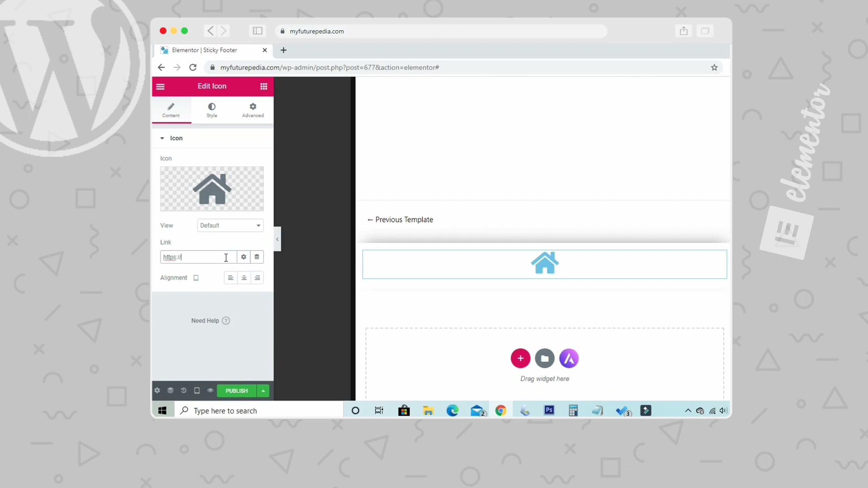The image size is (868, 488).
Task: Reload the current page
Action: point(193,67)
